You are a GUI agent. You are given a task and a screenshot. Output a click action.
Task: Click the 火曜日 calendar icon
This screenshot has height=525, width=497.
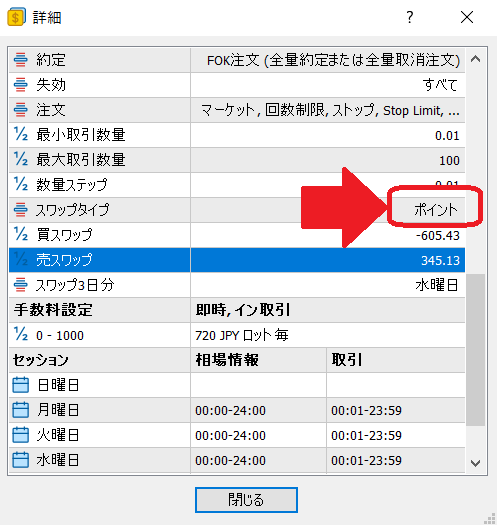pyautogui.click(x=20, y=435)
